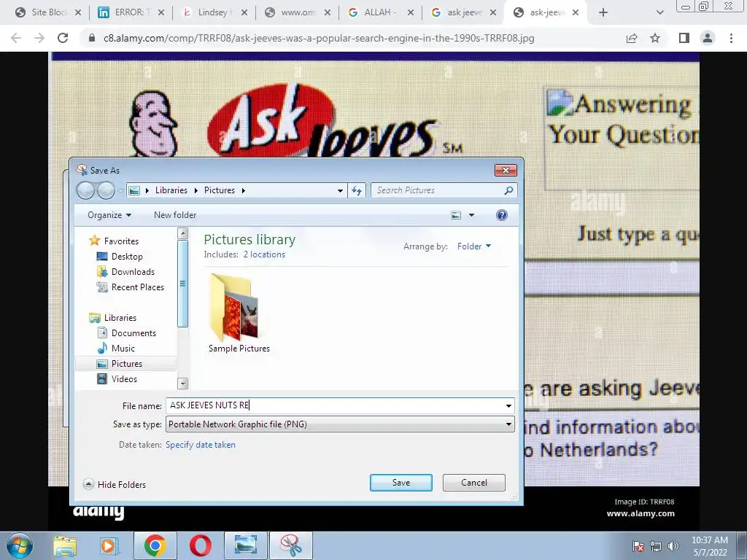Click the volume speaker tray icon
This screenshot has width=747, height=560.
673,546
